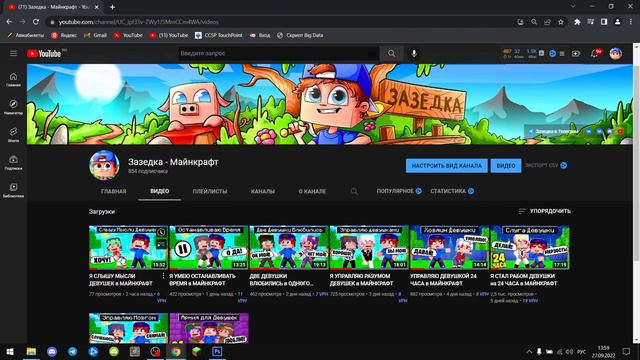Click the blue ВИДЕО button
This screenshot has height=360, width=640.
[x=506, y=166]
